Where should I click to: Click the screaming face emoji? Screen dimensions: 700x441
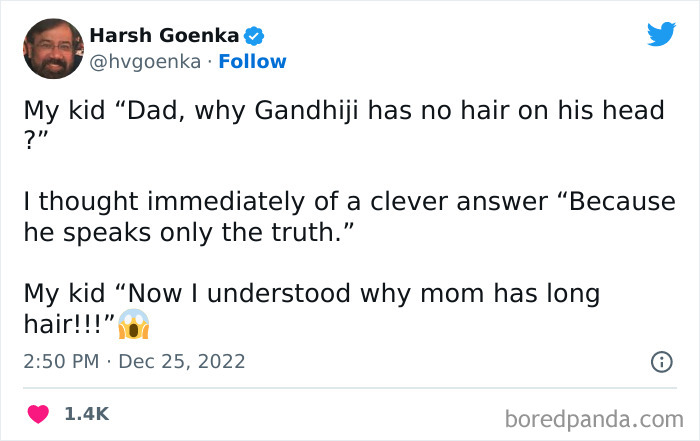point(133,322)
